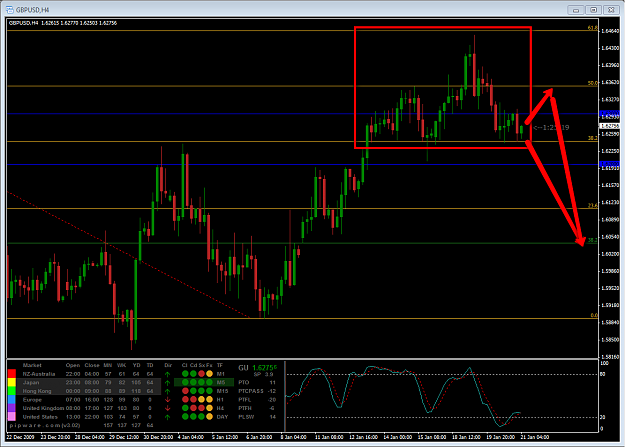This screenshot has height=447, width=625.
Task: Click the pink United States session swatch
Action: (12, 417)
